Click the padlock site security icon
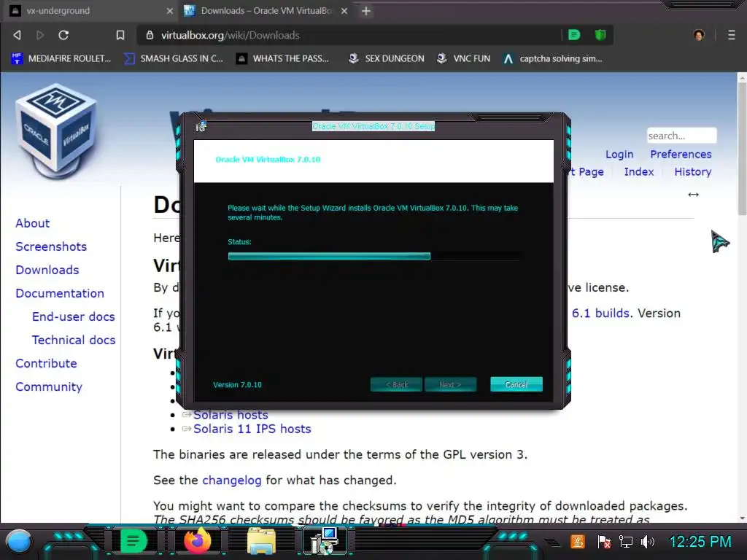This screenshot has height=560, width=747. pyautogui.click(x=150, y=35)
